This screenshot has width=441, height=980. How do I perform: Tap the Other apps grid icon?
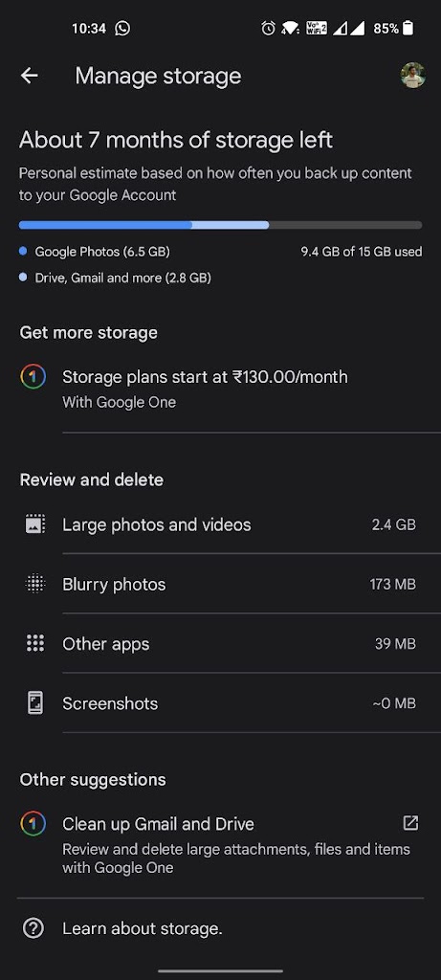35,643
